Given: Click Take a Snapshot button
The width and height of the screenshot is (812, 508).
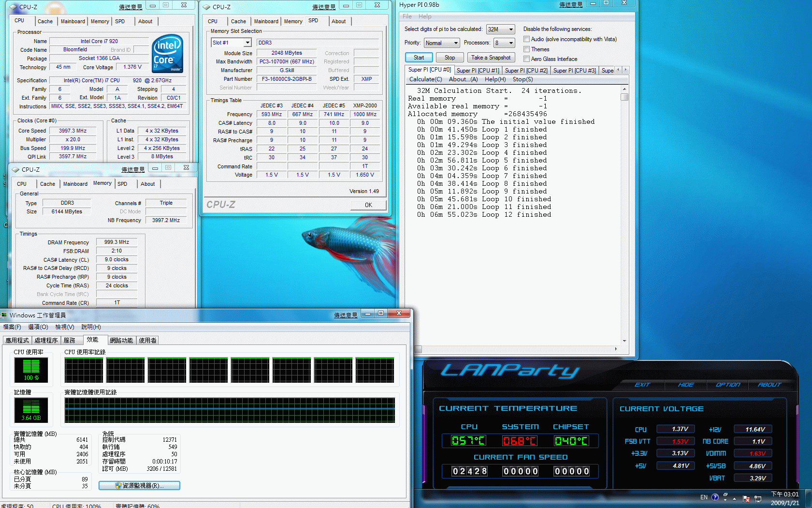Looking at the screenshot, I should coord(491,58).
